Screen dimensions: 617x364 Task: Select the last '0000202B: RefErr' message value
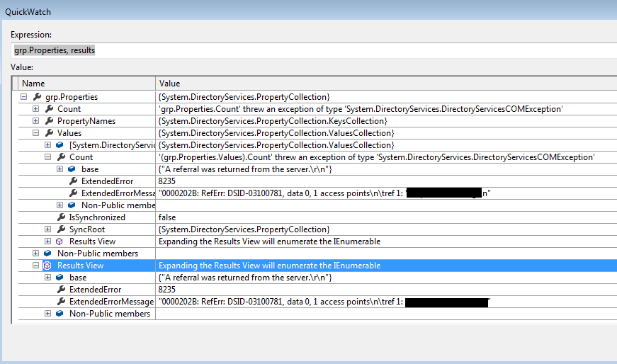pos(324,302)
